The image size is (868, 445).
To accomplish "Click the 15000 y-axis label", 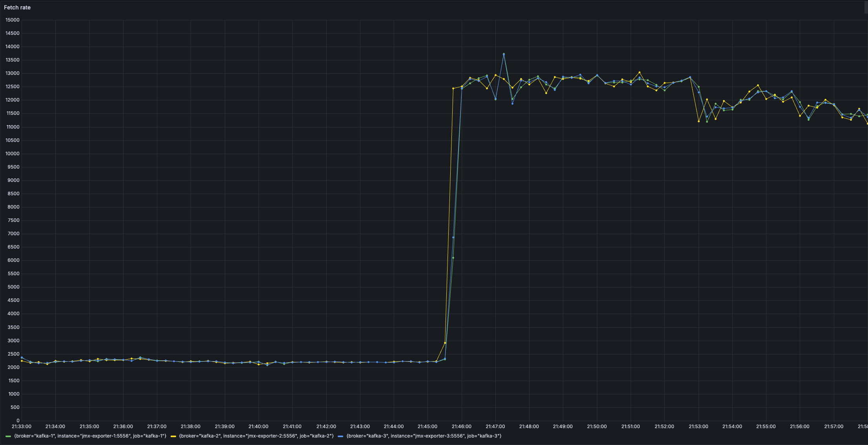I will 13,20.
